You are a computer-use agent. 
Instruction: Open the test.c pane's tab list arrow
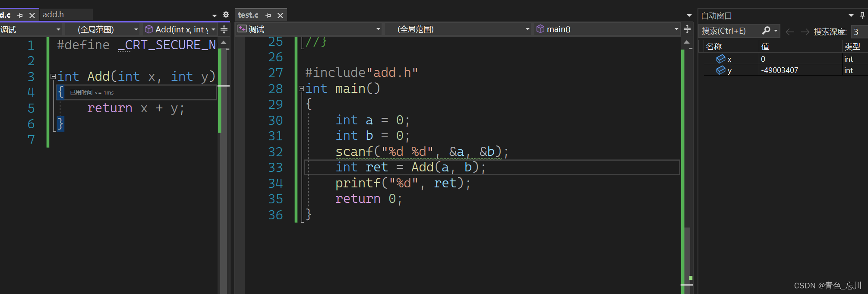tap(689, 16)
